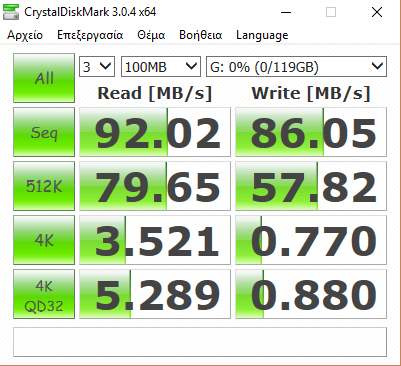
Task: Minimize the CrystalDiskMark window
Action: point(286,12)
